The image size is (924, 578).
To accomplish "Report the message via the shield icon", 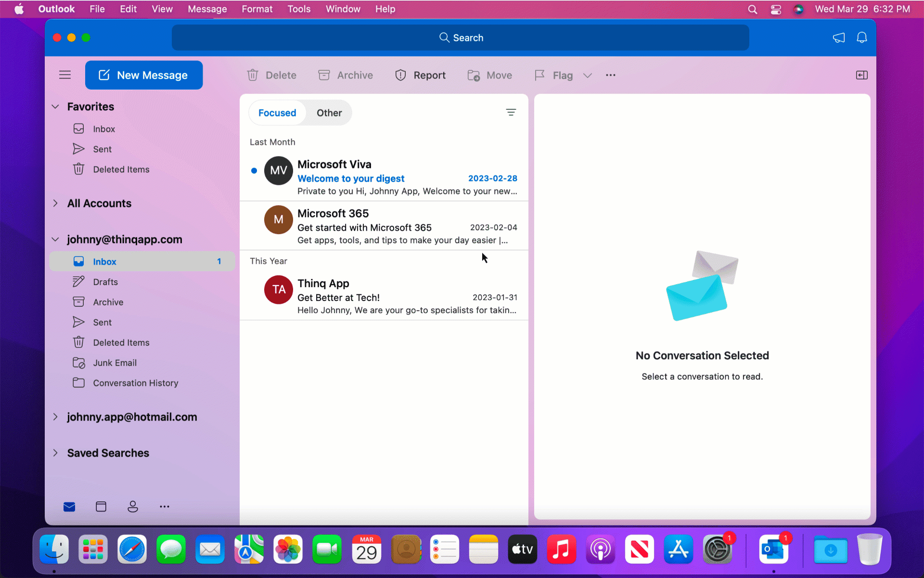I will pyautogui.click(x=420, y=75).
